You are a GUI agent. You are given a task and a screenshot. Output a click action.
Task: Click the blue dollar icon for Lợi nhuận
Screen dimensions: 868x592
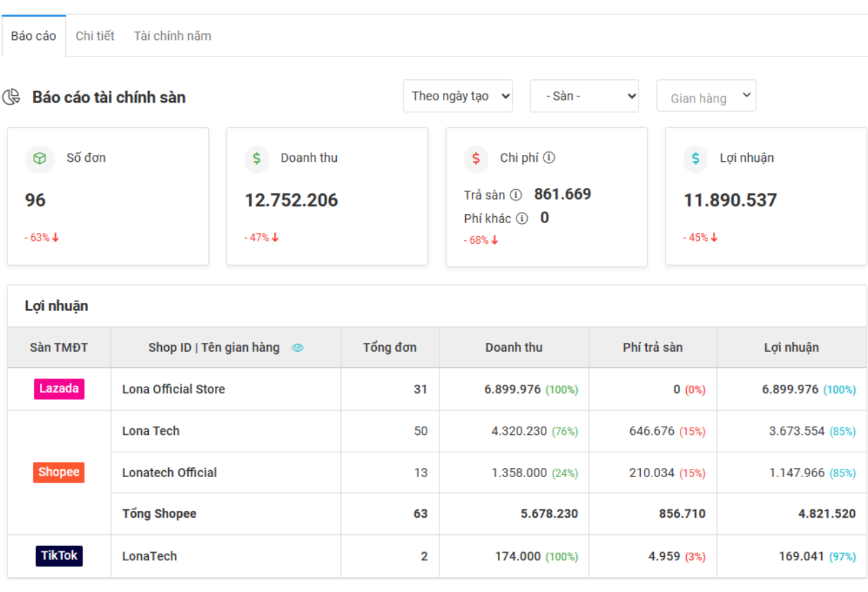coord(696,158)
